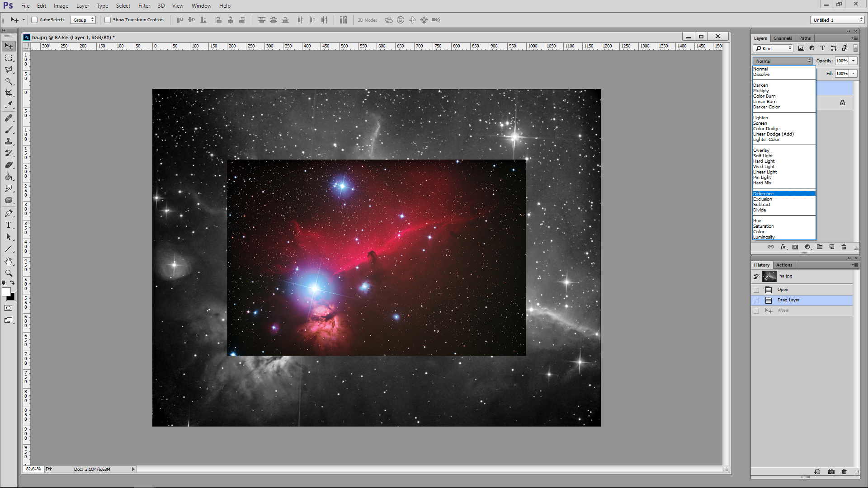
Task: Select the Pen tool
Action: 9,213
